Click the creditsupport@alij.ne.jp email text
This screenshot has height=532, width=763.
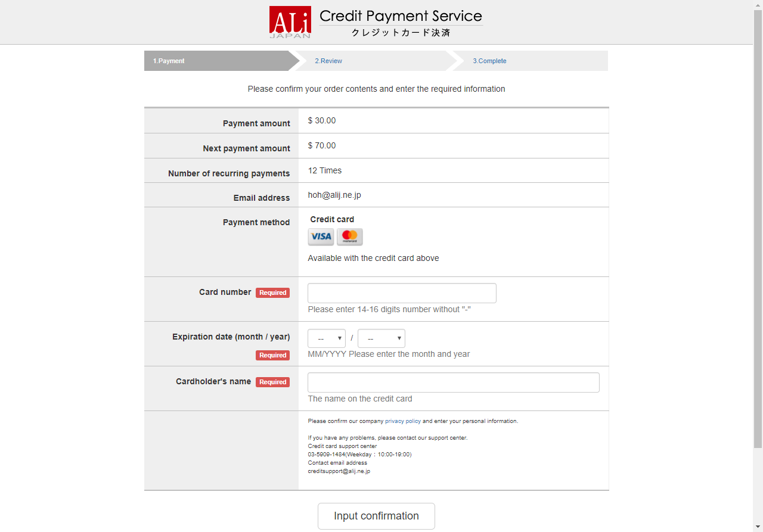point(339,471)
